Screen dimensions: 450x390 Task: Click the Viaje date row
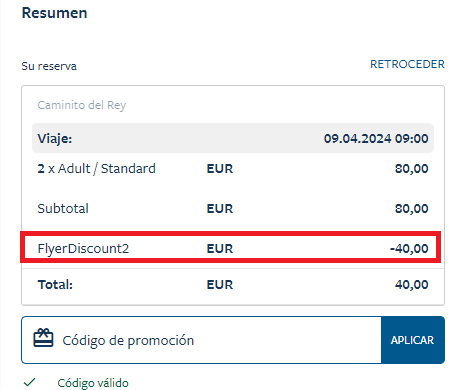(x=233, y=138)
